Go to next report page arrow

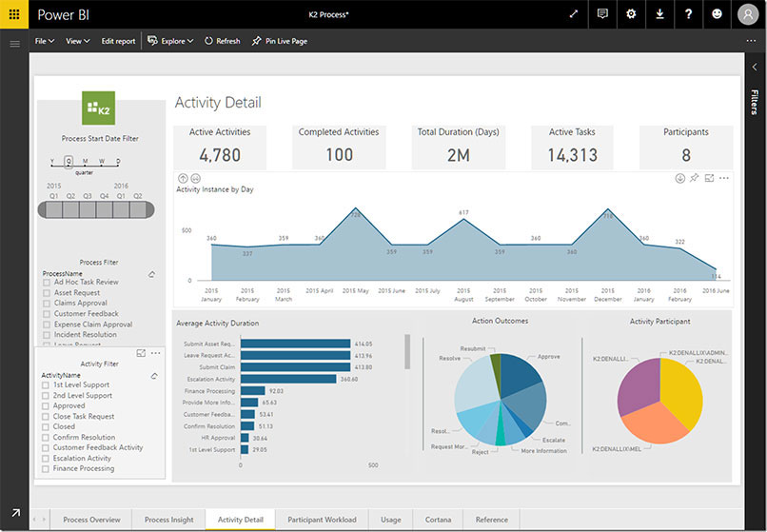[x=44, y=520]
